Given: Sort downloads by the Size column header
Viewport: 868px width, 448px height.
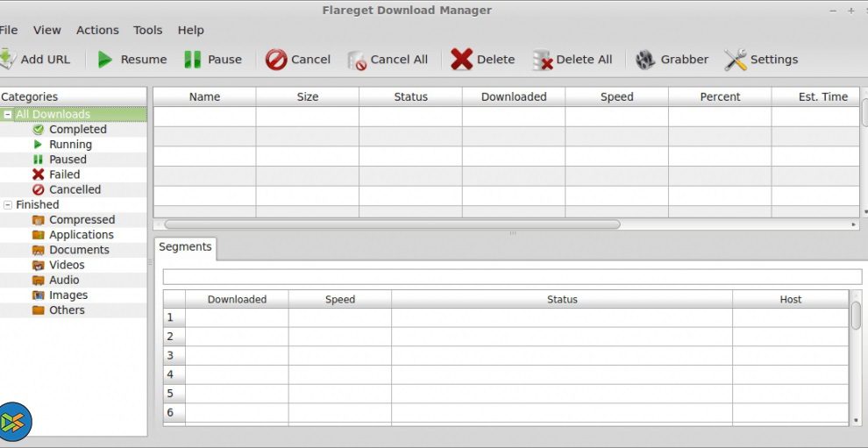Looking at the screenshot, I should [x=308, y=97].
